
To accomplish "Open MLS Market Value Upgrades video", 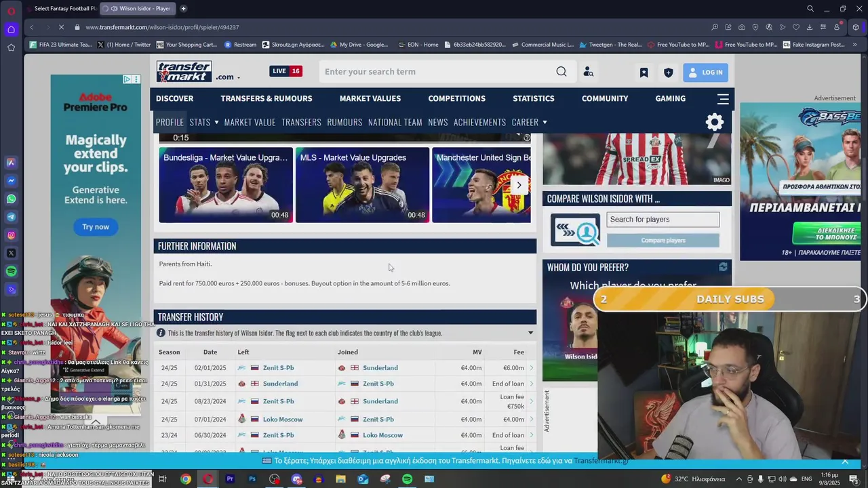I will [x=362, y=185].
